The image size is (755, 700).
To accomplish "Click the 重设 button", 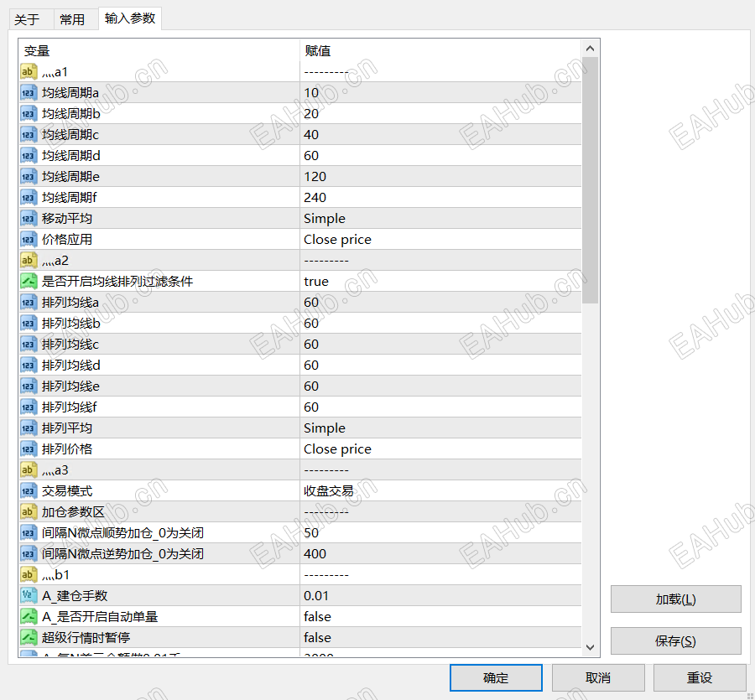I will point(700,678).
